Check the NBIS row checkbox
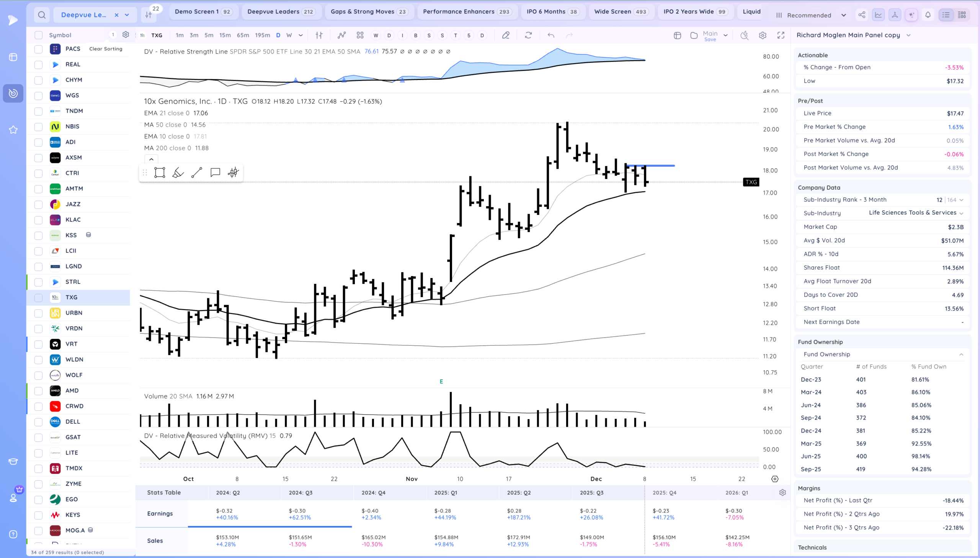The width and height of the screenshot is (980, 558). [38, 127]
